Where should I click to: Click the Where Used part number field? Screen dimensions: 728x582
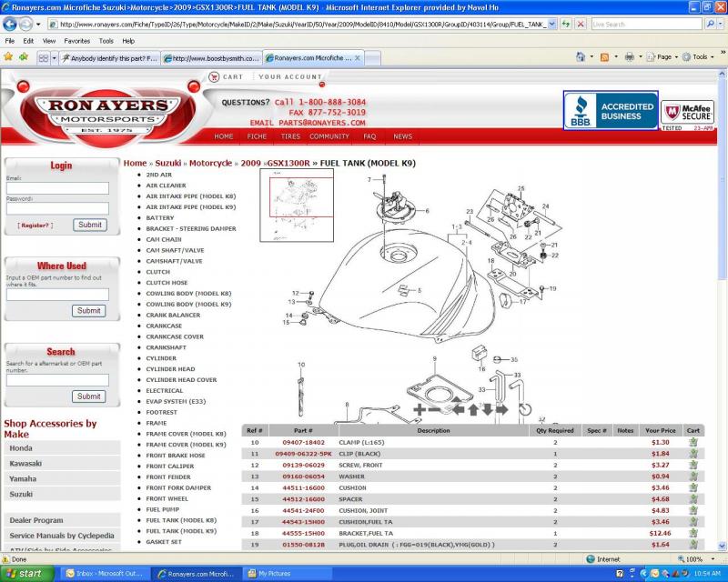(x=57, y=295)
